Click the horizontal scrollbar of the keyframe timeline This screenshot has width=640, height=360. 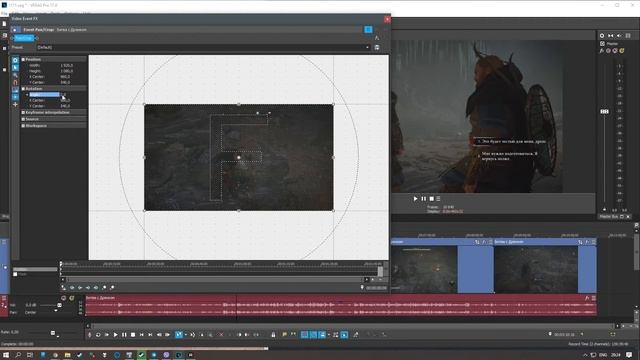(215, 280)
